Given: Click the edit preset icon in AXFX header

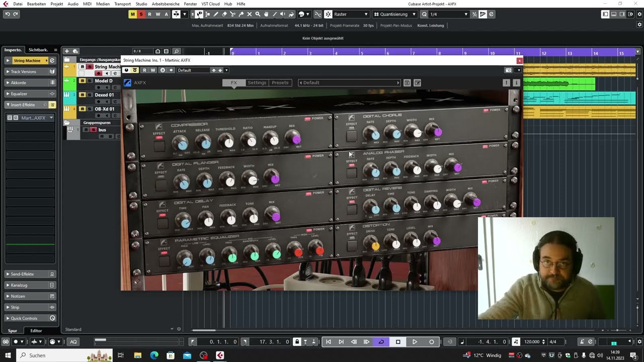Looking at the screenshot, I should click(417, 82).
